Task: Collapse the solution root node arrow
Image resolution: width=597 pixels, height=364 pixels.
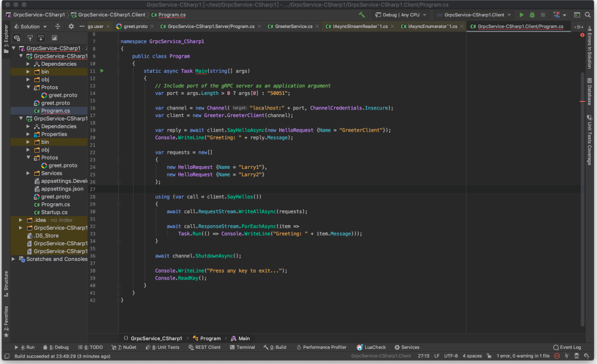Action: click(x=13, y=48)
